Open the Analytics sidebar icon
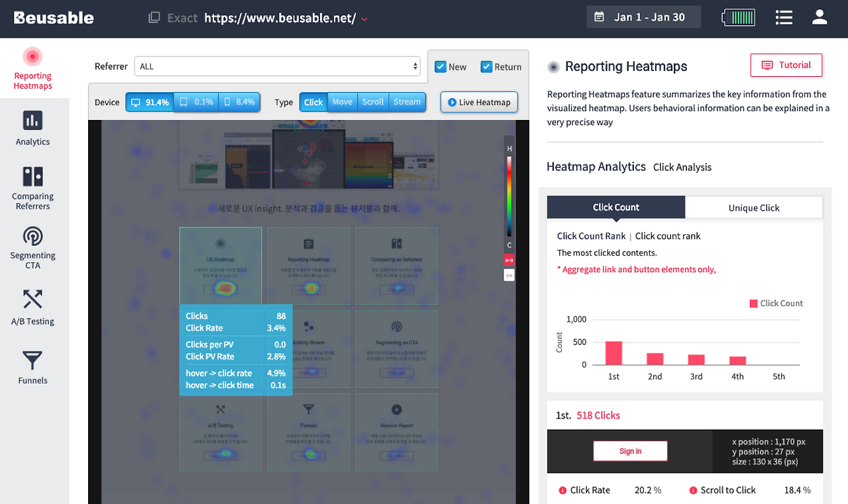This screenshot has height=504, width=848. click(x=32, y=121)
